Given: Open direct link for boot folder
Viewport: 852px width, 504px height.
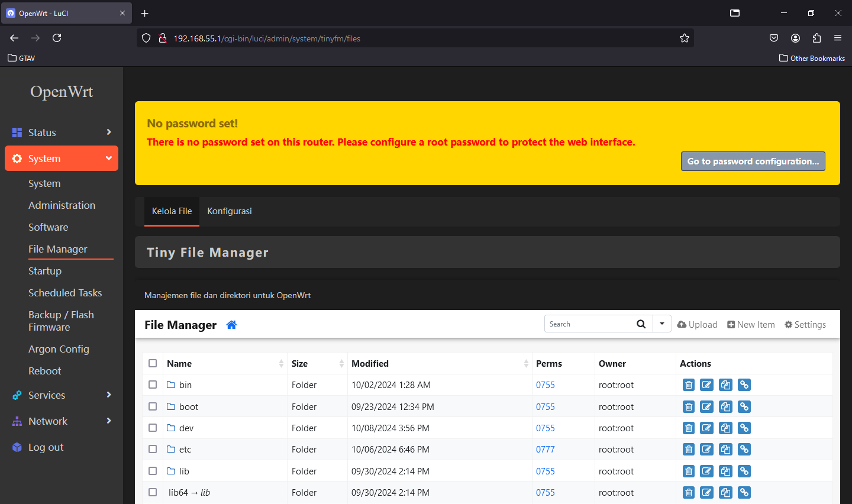Looking at the screenshot, I should 744,407.
